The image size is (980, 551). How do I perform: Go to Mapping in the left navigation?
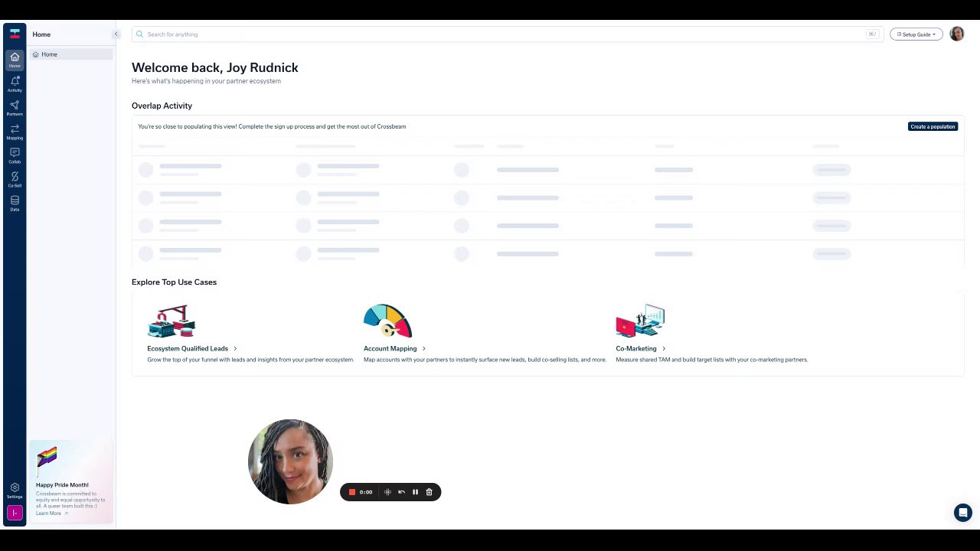(15, 132)
